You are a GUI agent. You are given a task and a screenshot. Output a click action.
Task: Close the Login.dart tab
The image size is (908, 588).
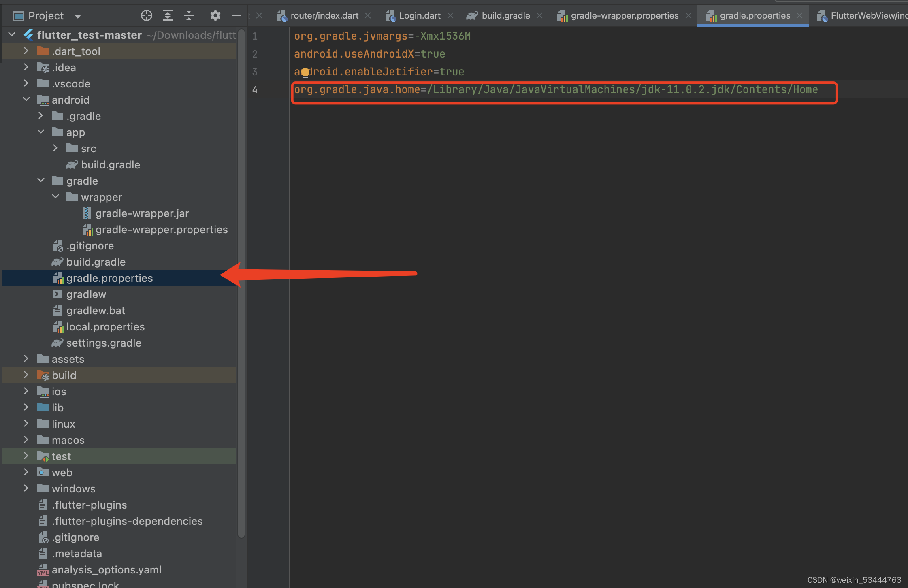pyautogui.click(x=450, y=15)
